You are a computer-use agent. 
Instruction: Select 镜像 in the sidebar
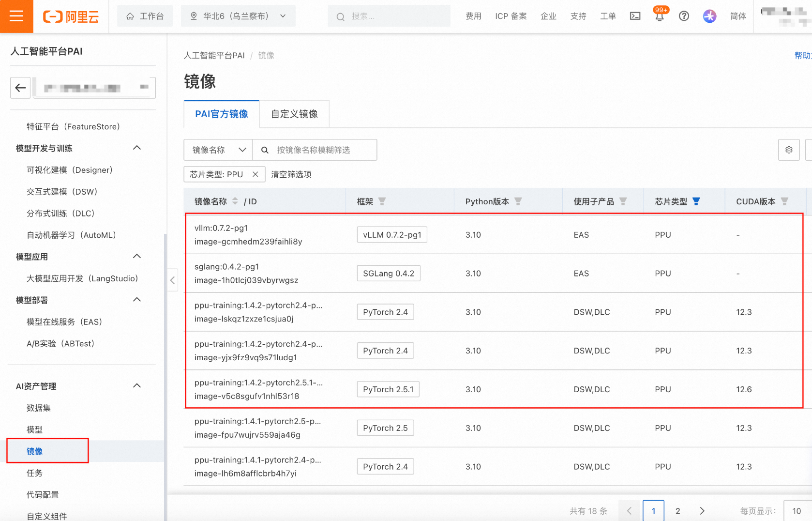(x=35, y=451)
